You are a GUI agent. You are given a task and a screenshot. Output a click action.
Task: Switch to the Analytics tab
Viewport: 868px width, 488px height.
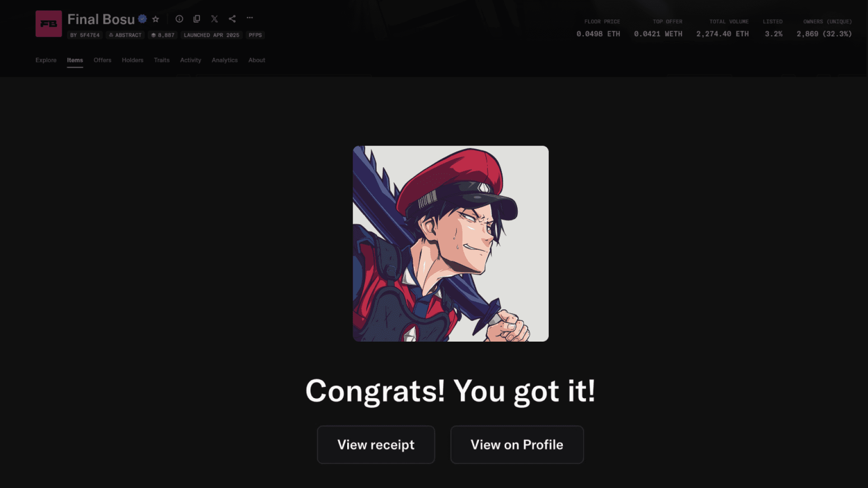pyautogui.click(x=225, y=60)
